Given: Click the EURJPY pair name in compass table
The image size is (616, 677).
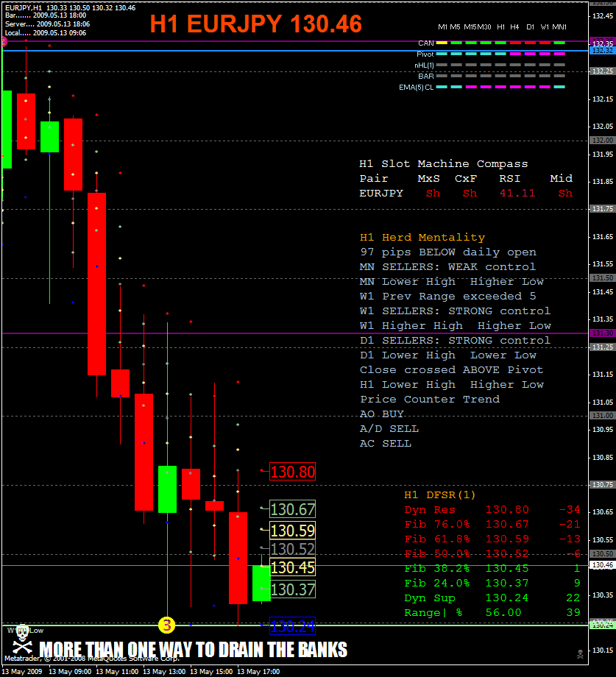Looking at the screenshot, I should [x=381, y=193].
